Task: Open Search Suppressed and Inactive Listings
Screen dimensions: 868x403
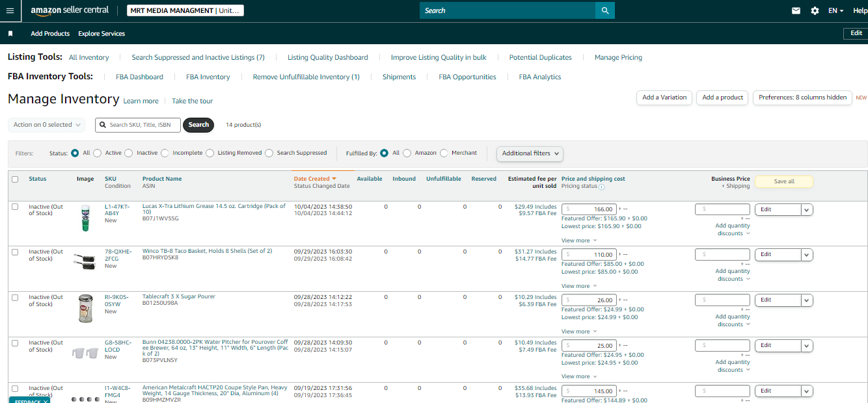Action: pos(198,57)
